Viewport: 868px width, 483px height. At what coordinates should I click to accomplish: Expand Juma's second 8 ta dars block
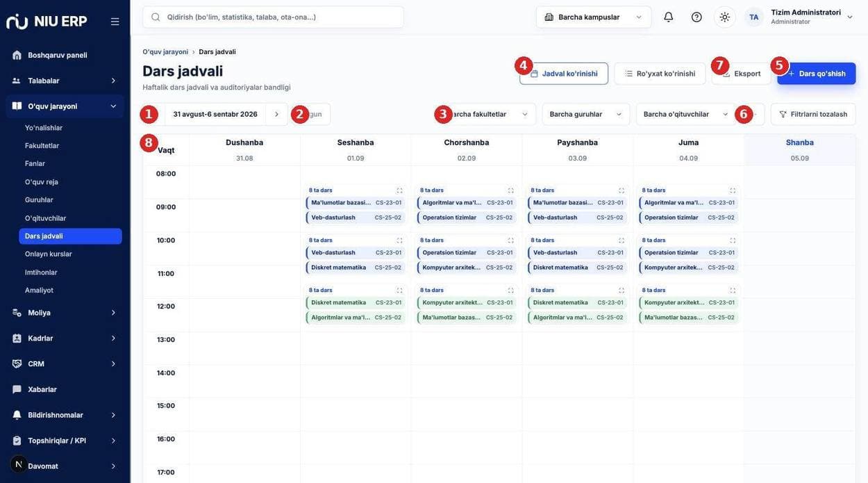point(733,240)
